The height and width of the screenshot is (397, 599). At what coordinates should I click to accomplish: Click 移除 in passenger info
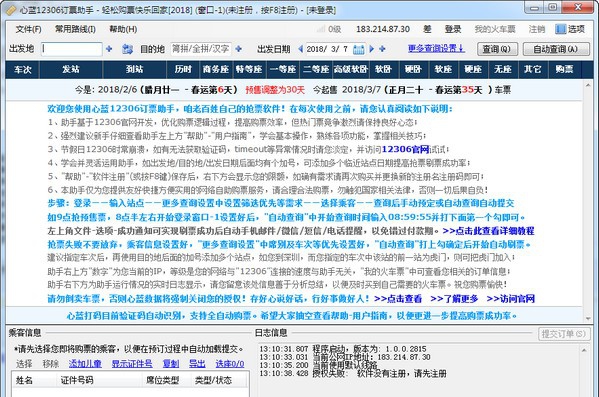tap(51, 363)
